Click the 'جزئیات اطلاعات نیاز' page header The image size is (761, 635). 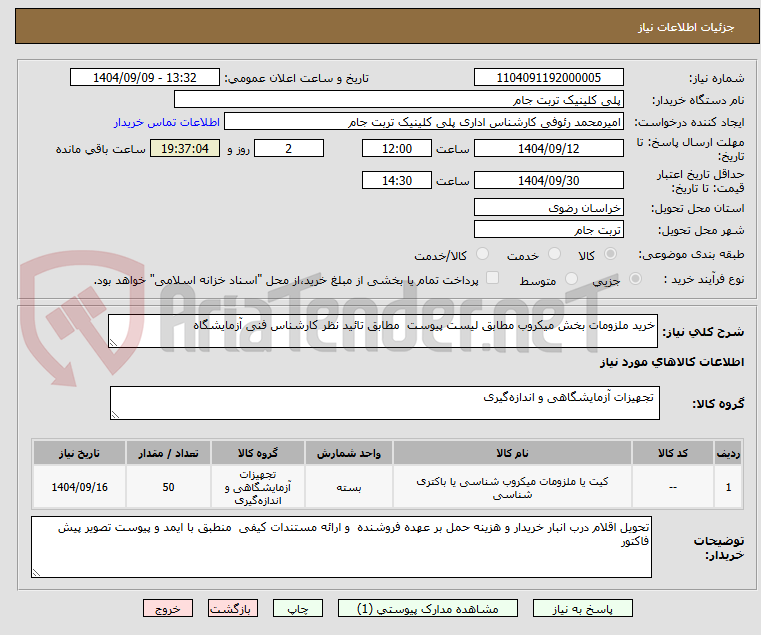686,27
